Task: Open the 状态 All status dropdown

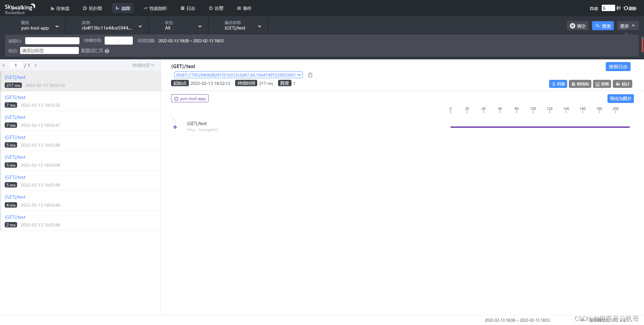Action: [183, 25]
